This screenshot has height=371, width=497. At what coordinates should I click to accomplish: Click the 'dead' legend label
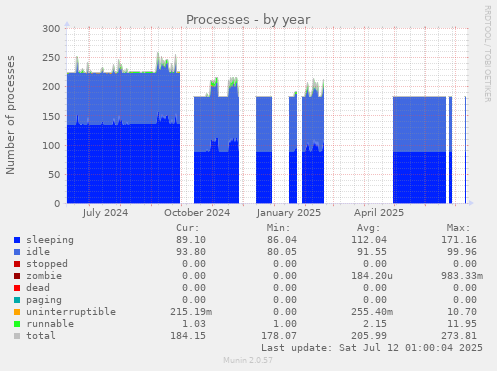point(38,288)
